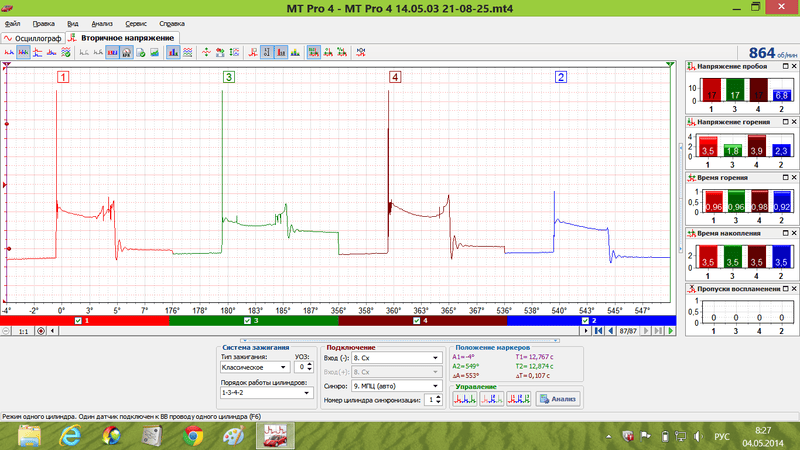Toggle cylinder 4 checkbox on dark red bar
The height and width of the screenshot is (450, 800).
click(417, 321)
